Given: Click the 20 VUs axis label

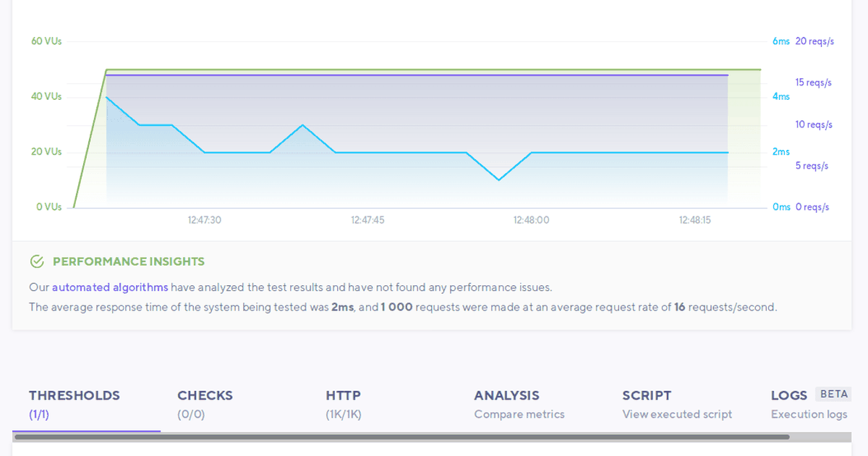Looking at the screenshot, I should [x=46, y=152].
